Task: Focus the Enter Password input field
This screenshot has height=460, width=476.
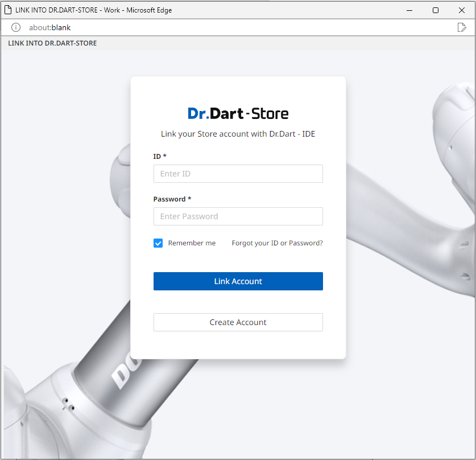Action: pos(238,216)
